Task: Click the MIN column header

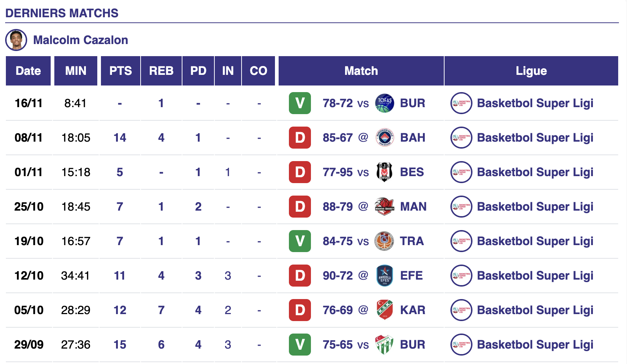Action: point(76,71)
